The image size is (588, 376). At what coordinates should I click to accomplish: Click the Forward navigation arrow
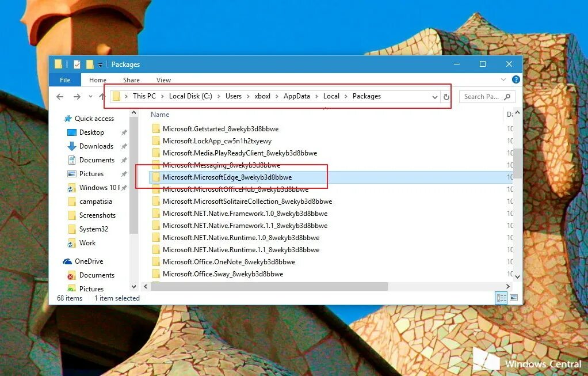(77, 97)
